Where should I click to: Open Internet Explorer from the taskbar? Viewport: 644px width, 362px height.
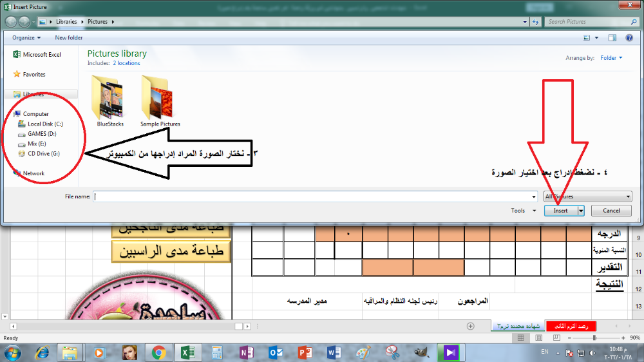pos(43,353)
